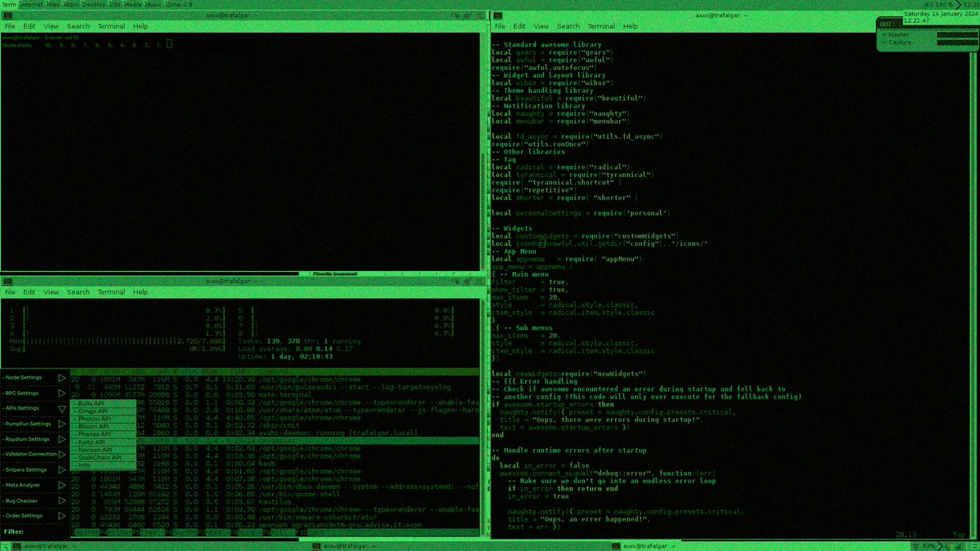Switch to the Files tag
The image size is (980, 551).
[x=53, y=4]
